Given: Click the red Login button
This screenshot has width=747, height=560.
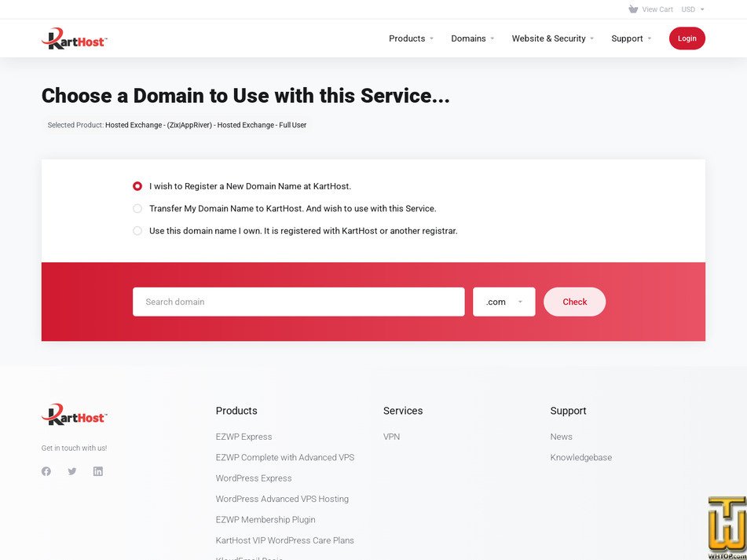Looking at the screenshot, I should click(x=687, y=38).
